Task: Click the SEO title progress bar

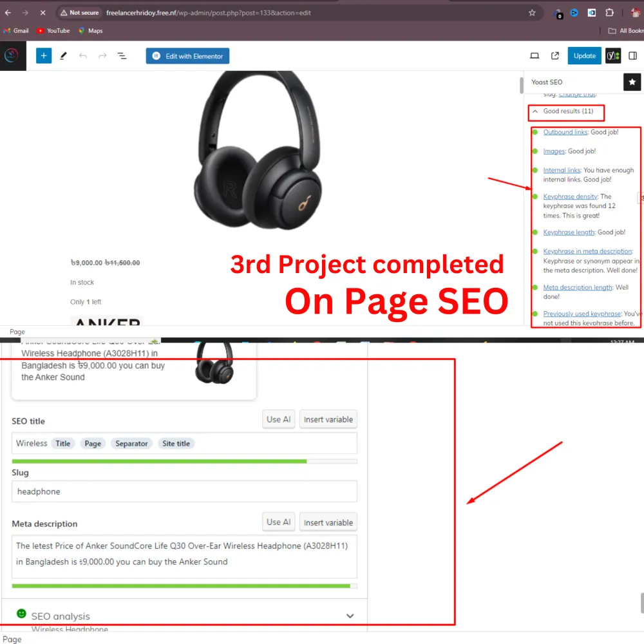Action: tap(184, 462)
